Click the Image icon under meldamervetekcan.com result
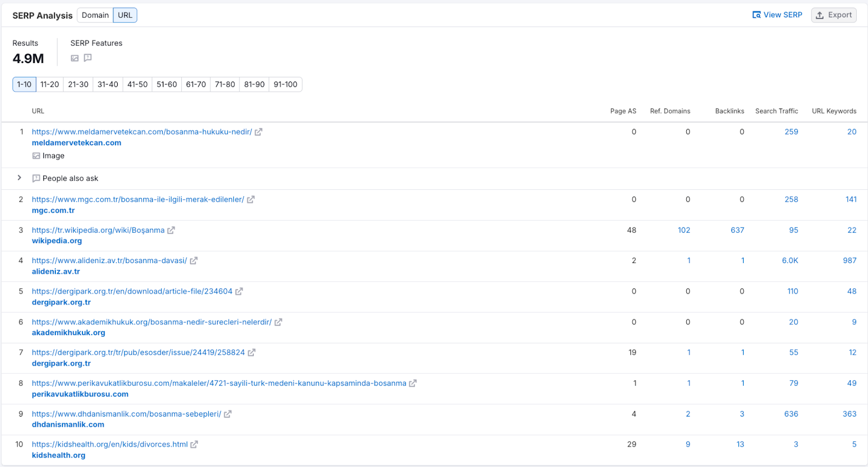The width and height of the screenshot is (868, 467). point(36,156)
